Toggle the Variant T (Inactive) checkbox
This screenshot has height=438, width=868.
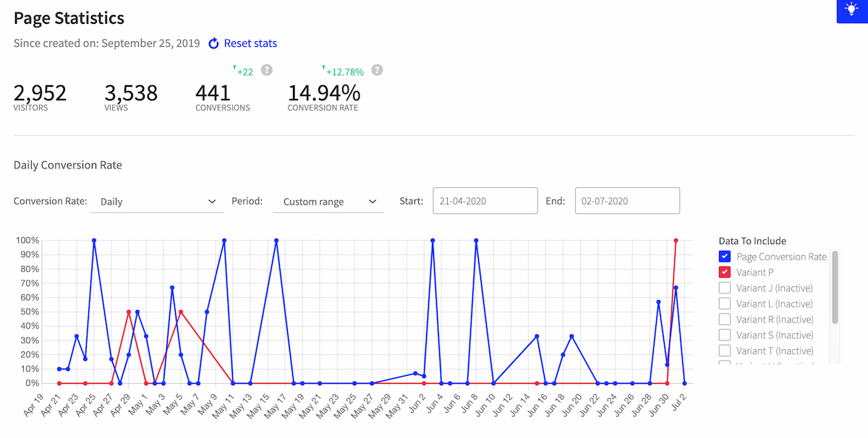[x=725, y=351]
